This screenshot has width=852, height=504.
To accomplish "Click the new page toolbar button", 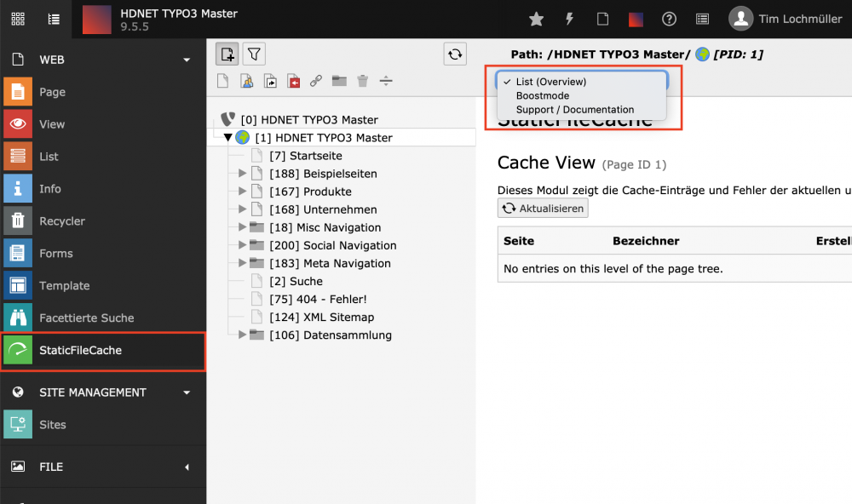I will (227, 54).
